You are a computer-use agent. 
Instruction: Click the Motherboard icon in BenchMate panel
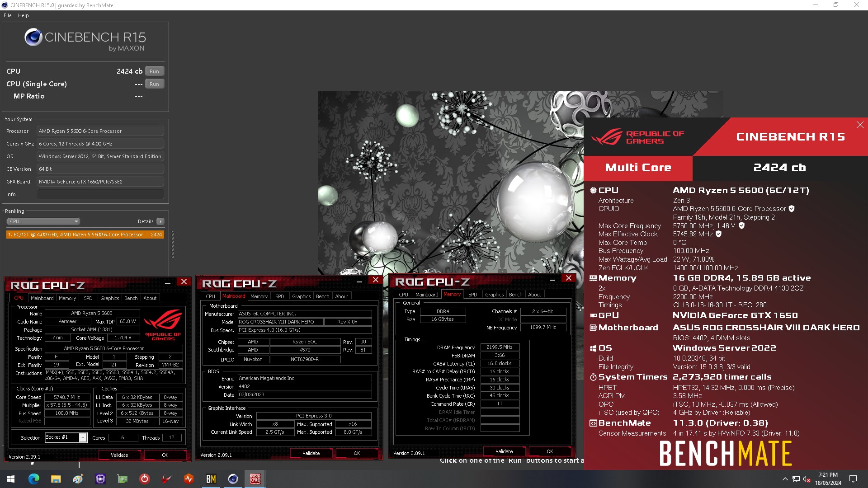[x=593, y=328]
